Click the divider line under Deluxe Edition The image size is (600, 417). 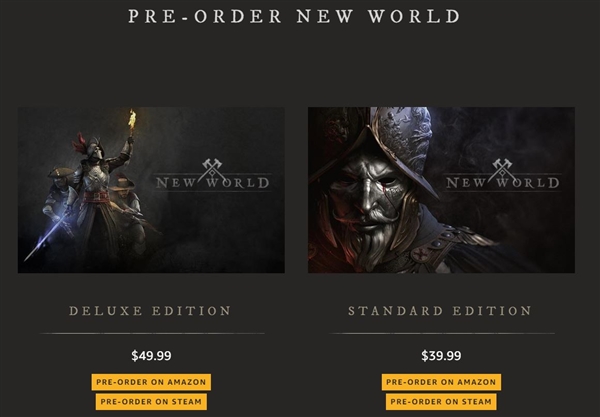[152, 334]
